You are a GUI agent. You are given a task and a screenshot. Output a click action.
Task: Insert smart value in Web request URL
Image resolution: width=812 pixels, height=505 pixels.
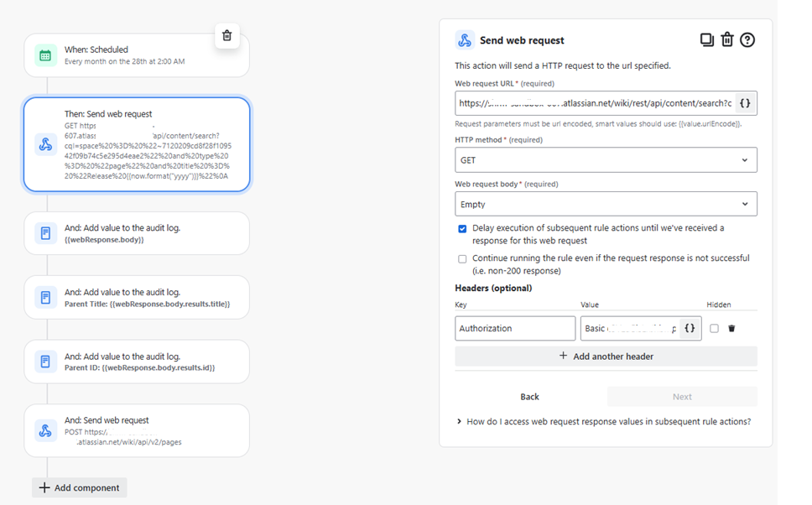tap(745, 103)
